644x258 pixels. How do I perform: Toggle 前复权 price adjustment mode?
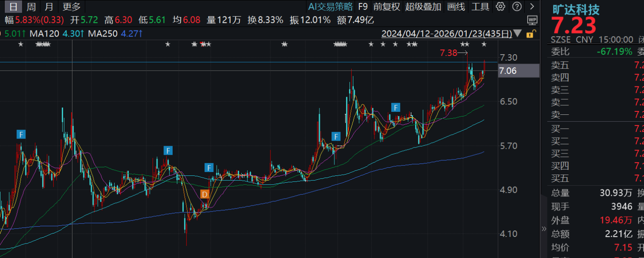click(386, 6)
